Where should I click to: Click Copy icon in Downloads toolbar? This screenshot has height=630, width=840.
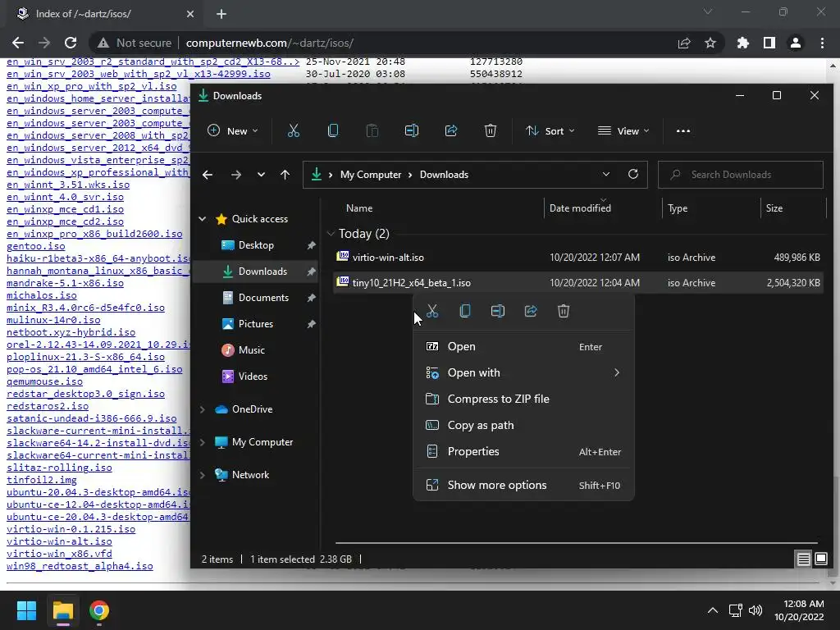coord(333,130)
